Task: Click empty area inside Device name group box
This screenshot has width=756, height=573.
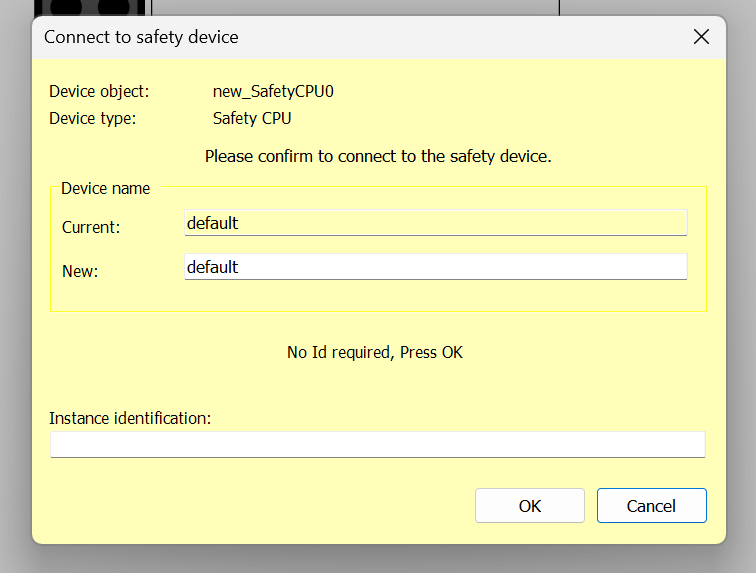Action: [x=378, y=296]
